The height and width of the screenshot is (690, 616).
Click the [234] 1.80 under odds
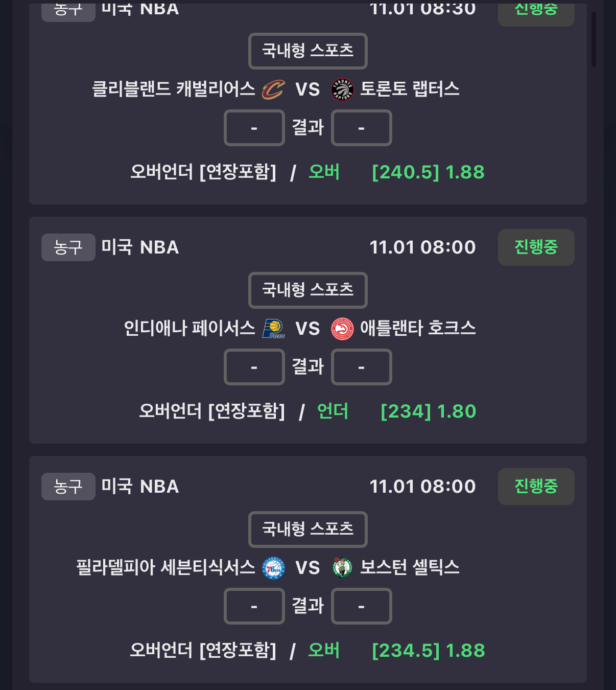pyautogui.click(x=428, y=411)
